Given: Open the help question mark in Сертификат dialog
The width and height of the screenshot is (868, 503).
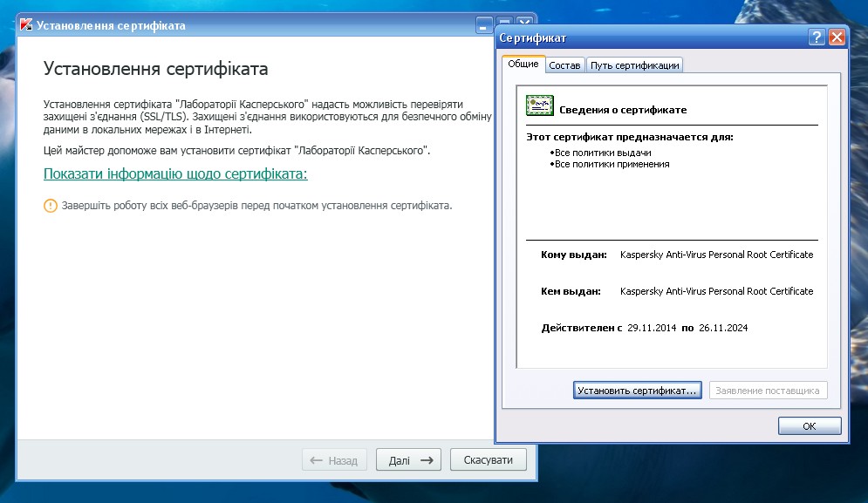Looking at the screenshot, I should click(817, 37).
